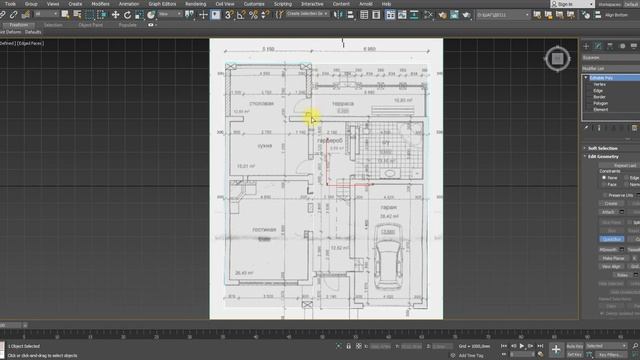Expand the Soft Selection rollout

click(602, 148)
